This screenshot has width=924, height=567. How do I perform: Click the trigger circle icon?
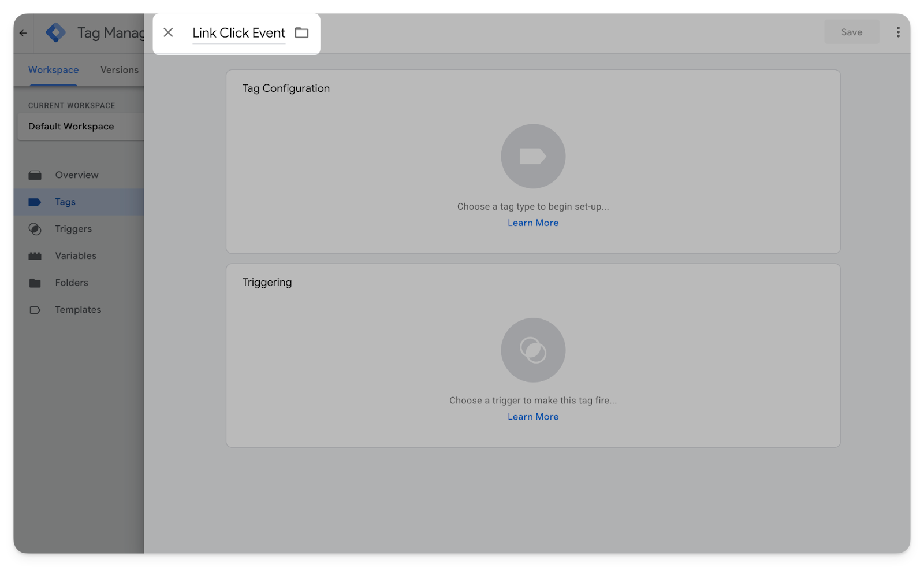[532, 350]
